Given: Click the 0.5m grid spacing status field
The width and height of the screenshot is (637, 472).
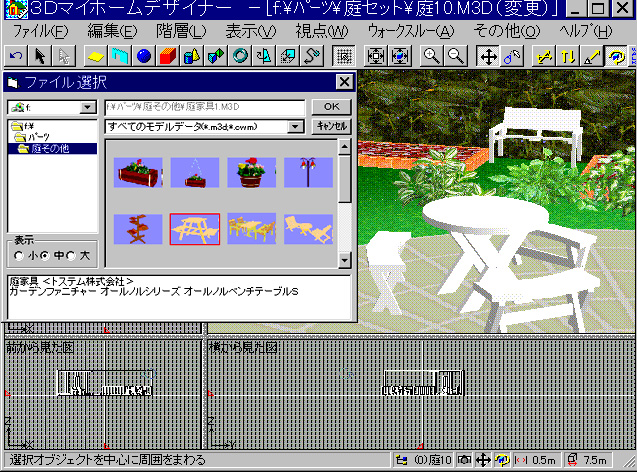Looking at the screenshot, I should [538, 460].
